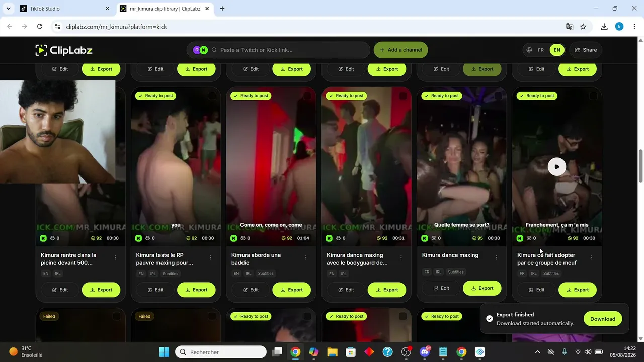644x362 pixels.
Task: Show hidden system tray icons
Action: [x=537, y=352]
